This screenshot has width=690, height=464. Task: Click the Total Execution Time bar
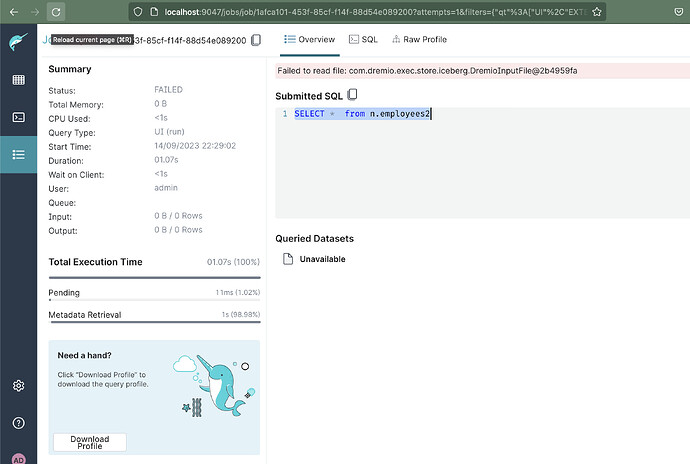pos(154,278)
